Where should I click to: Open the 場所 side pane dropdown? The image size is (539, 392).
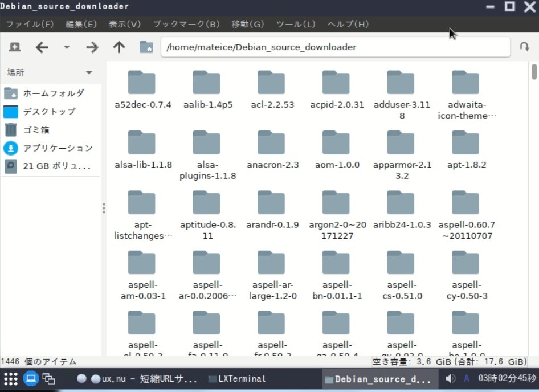point(89,72)
